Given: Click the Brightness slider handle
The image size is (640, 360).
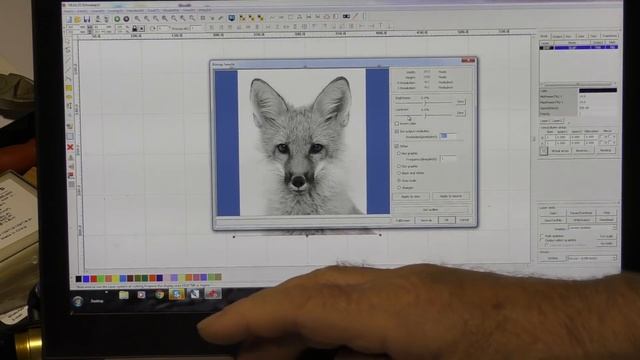Looking at the screenshot, I should 425,103.
